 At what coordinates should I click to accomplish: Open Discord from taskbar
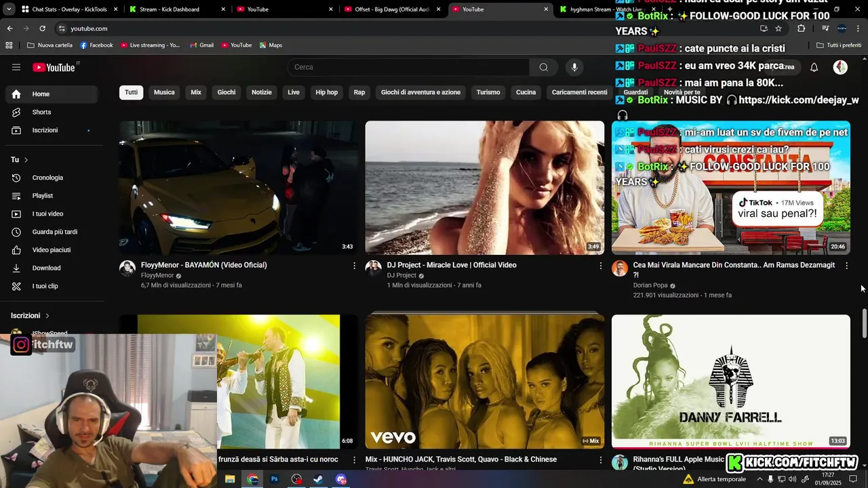tap(341, 479)
